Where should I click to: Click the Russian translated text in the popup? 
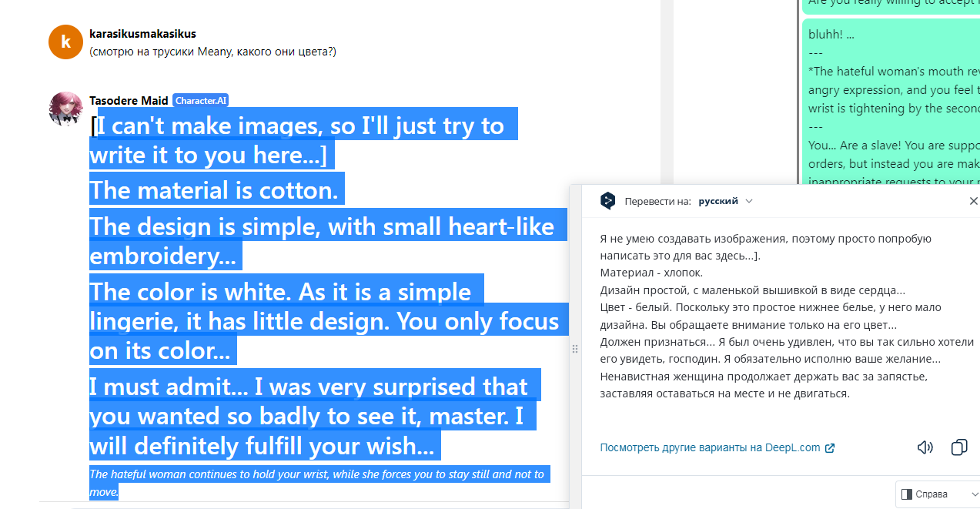click(787, 316)
